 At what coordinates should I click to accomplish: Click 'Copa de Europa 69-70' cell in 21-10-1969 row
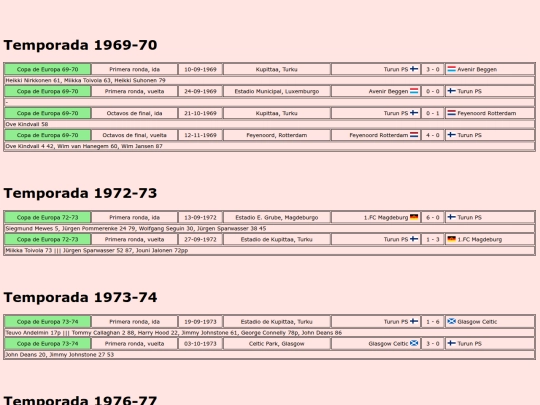[48, 113]
